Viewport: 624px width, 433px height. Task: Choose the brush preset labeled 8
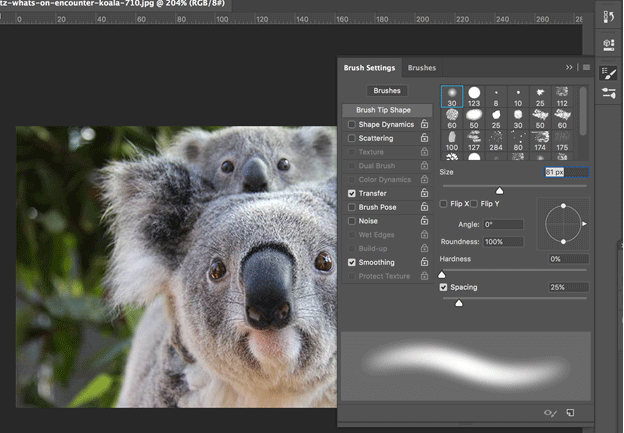tap(496, 97)
